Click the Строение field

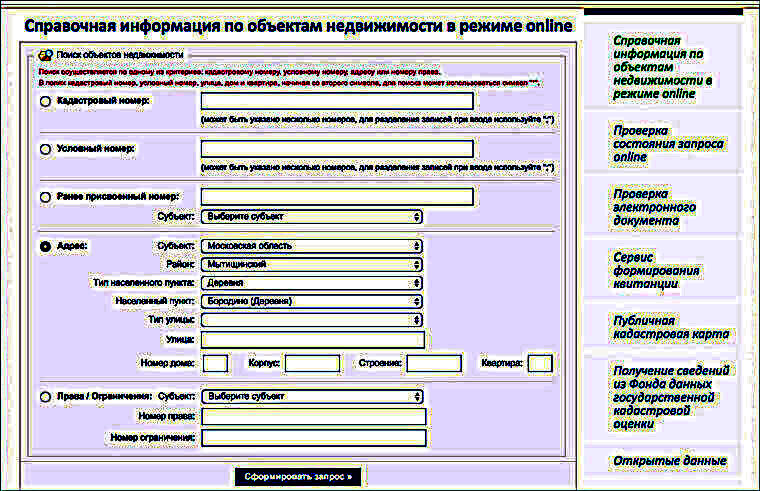[434, 364]
